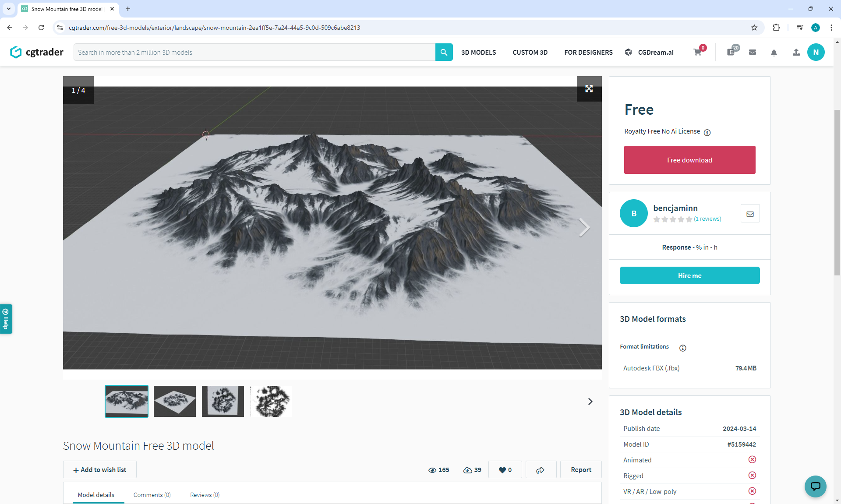Advance to next image with right chevron
The height and width of the screenshot is (504, 841).
click(x=584, y=227)
